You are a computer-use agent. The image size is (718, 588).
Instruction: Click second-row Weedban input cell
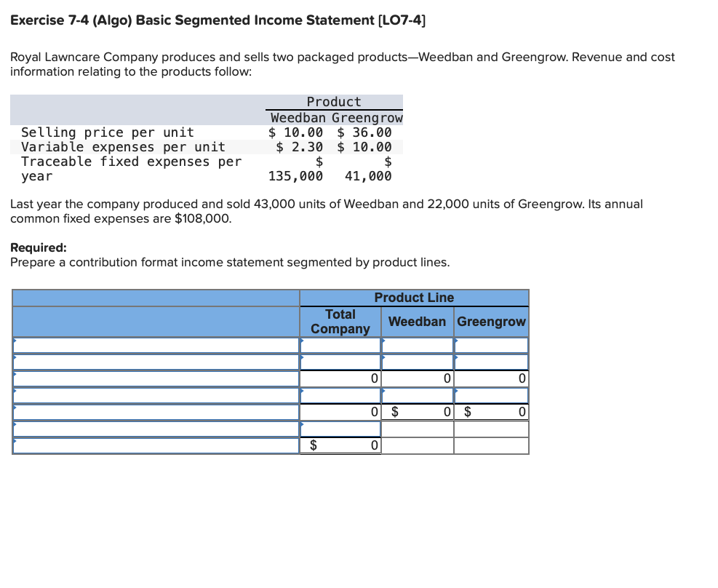(417, 362)
